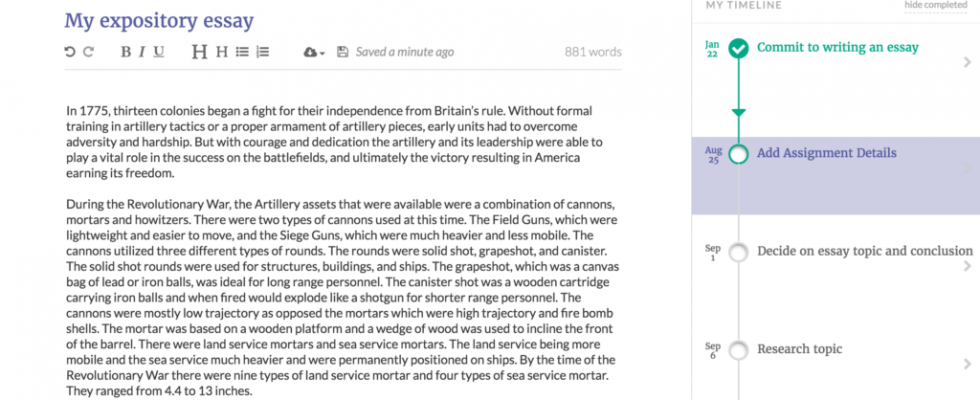Open the 'Add Assignment Details' timeline step
This screenshot has height=400, width=980.
coord(836,176)
